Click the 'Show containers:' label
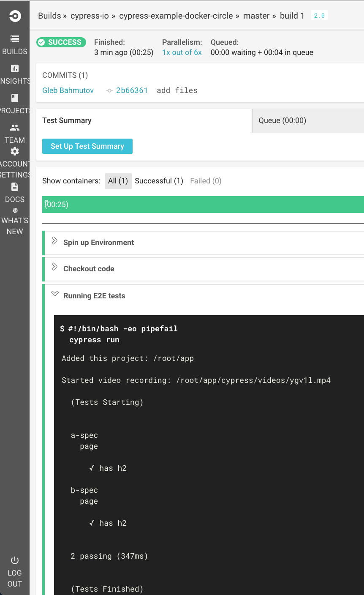The height and width of the screenshot is (595, 364). 71,181
